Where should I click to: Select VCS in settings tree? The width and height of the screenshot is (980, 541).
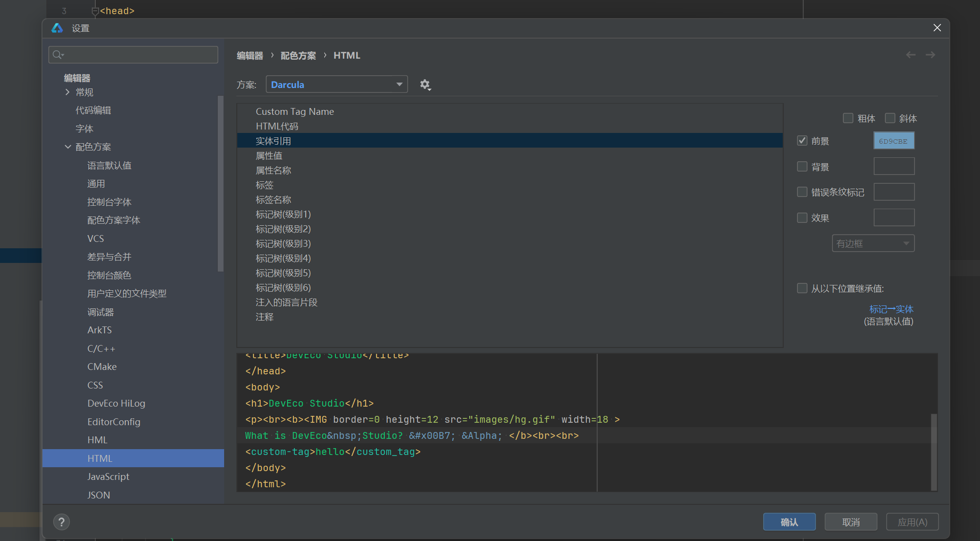coord(96,238)
